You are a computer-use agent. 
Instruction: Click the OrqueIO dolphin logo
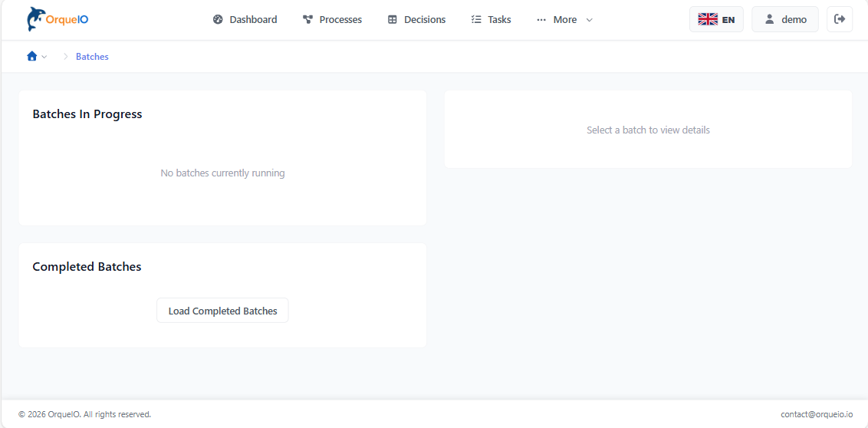click(x=36, y=19)
